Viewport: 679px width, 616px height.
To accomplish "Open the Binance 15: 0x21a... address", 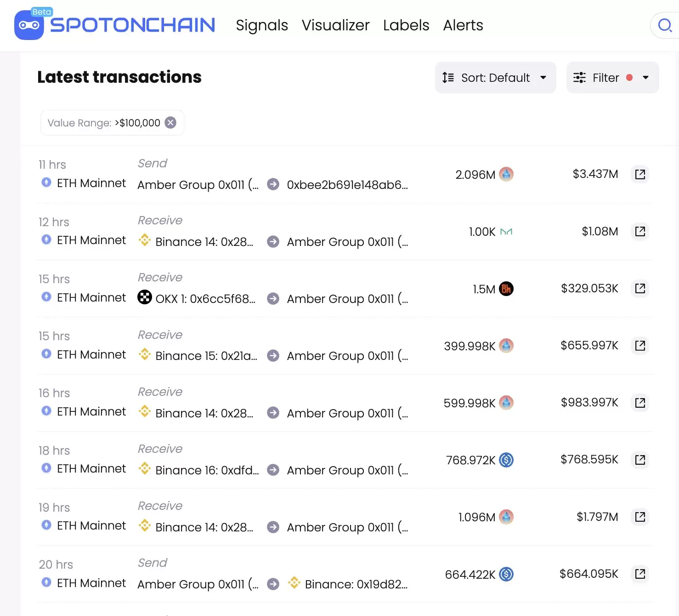I will pos(206,356).
